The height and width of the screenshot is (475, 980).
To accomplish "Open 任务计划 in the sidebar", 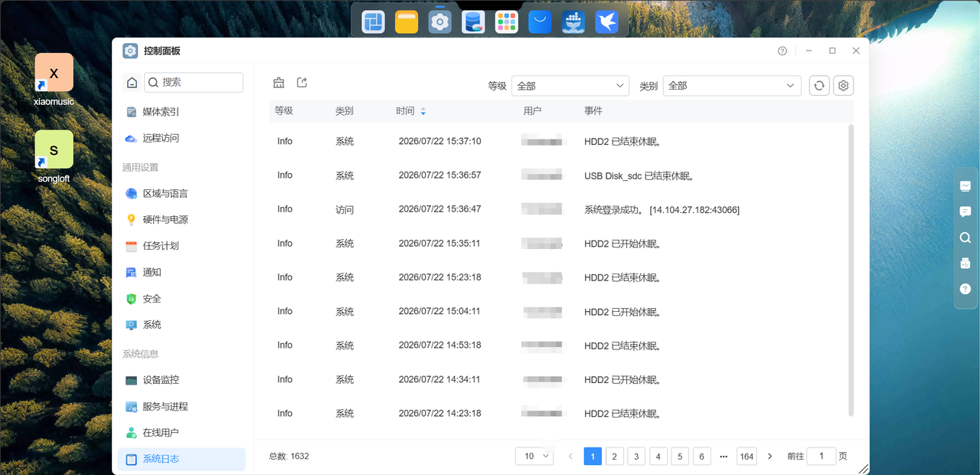I will [181, 246].
